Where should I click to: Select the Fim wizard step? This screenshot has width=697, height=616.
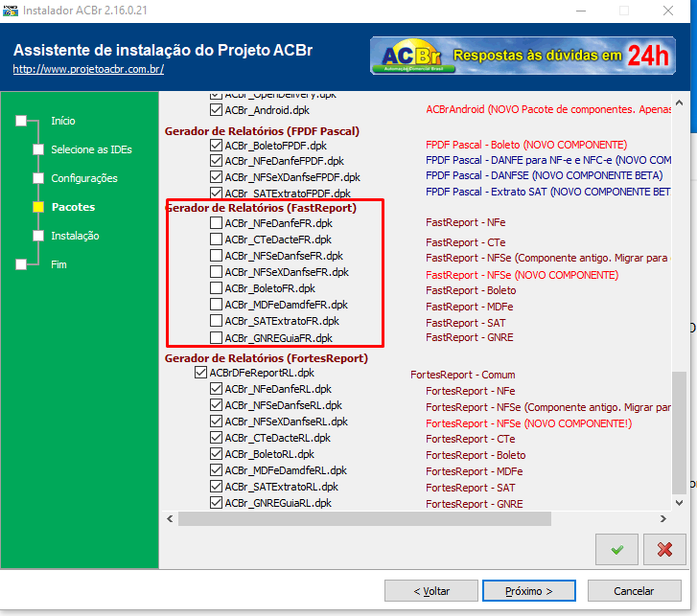tap(58, 264)
